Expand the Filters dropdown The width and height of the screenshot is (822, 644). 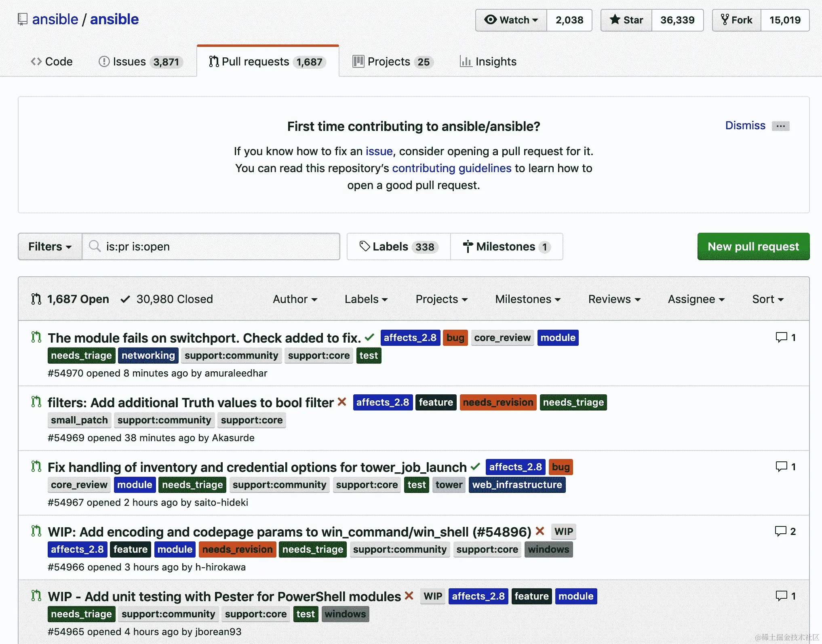coord(50,246)
